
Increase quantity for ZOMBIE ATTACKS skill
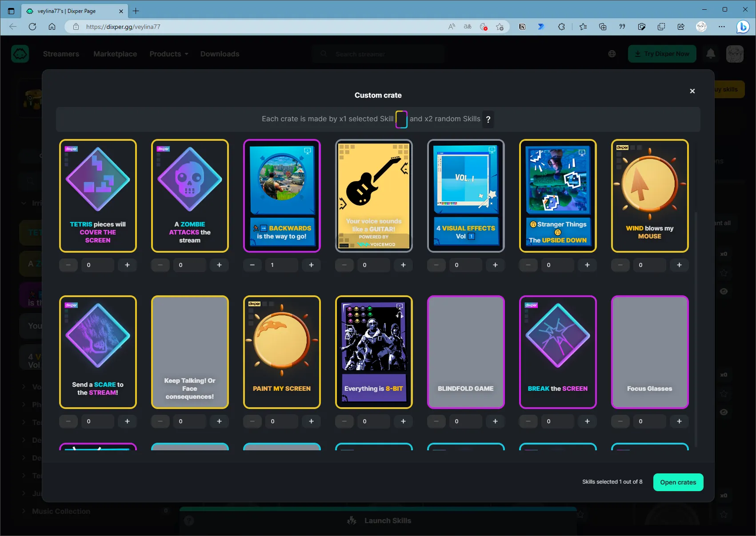click(x=219, y=265)
